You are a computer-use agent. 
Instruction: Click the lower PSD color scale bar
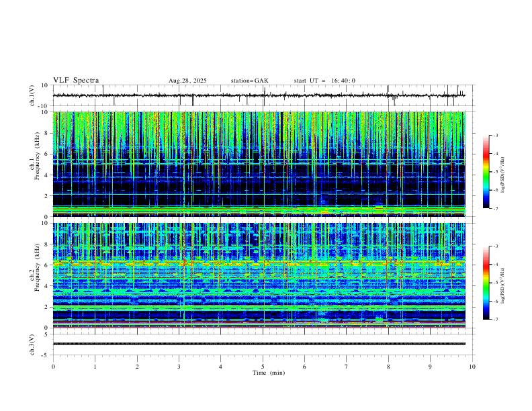[486, 283]
